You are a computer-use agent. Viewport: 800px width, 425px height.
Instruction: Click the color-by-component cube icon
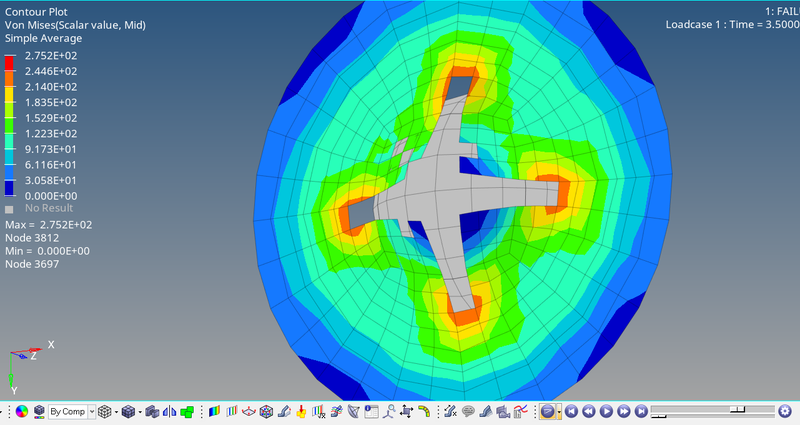(39, 412)
